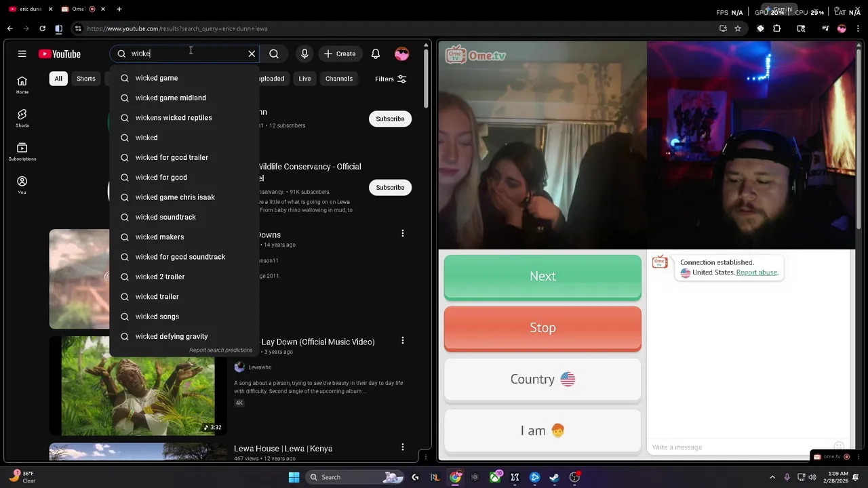The height and width of the screenshot is (488, 868).
Task: Select the Live filter chip
Action: 304,79
